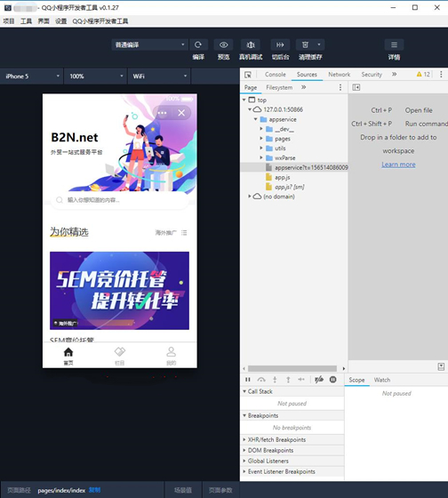The width and height of the screenshot is (448, 498).
Task: Click the step over debugger icon
Action: coord(261,380)
